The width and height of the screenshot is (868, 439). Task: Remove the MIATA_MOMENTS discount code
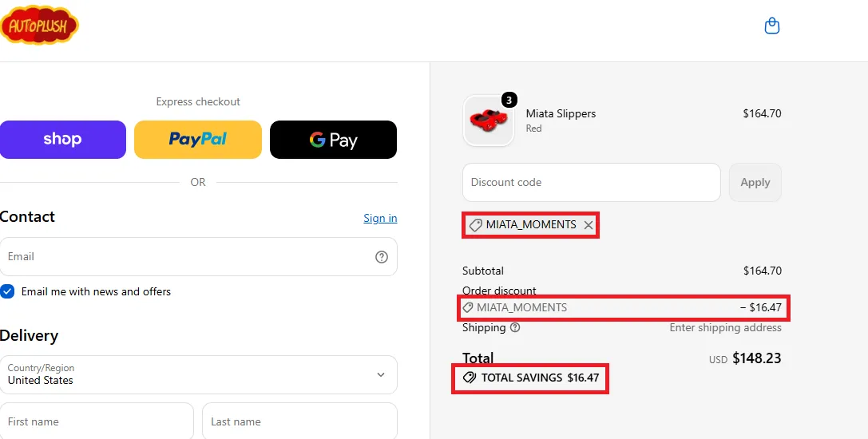(x=588, y=225)
